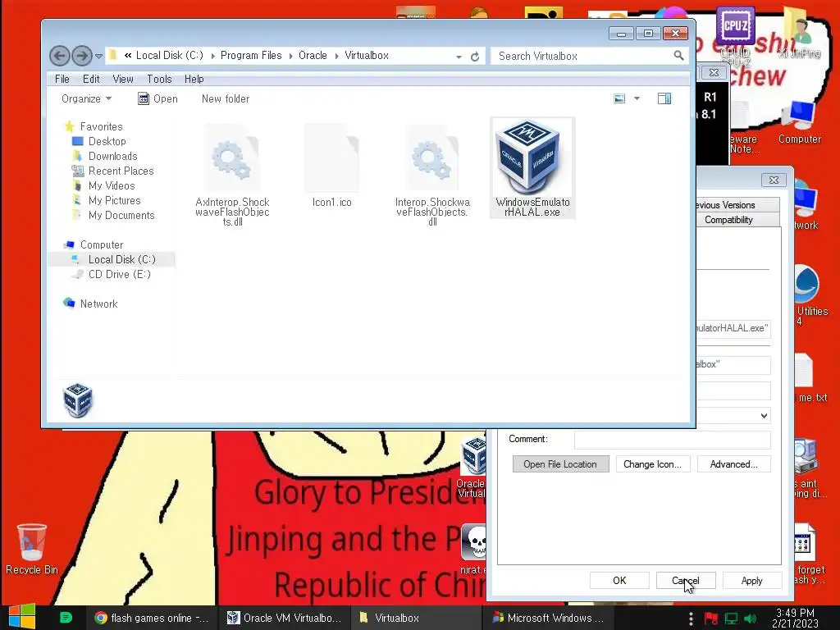Open Microsoft Windows taskbar item

point(549,618)
